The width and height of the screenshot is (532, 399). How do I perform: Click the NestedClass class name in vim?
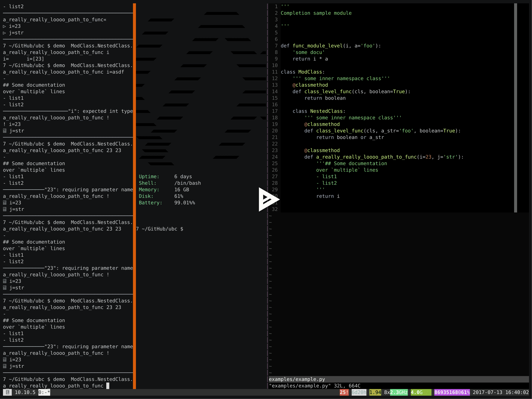[x=327, y=111]
